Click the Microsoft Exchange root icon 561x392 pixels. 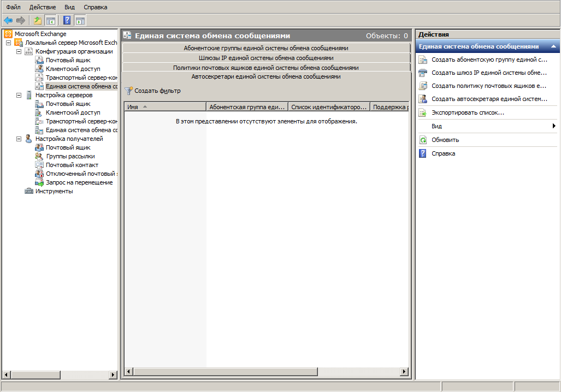8,34
